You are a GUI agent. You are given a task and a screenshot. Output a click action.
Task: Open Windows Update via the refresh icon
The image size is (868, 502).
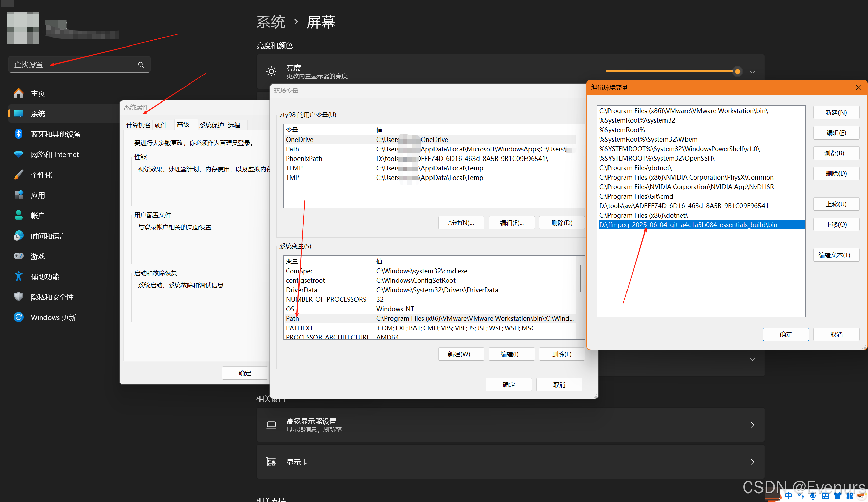(x=19, y=317)
